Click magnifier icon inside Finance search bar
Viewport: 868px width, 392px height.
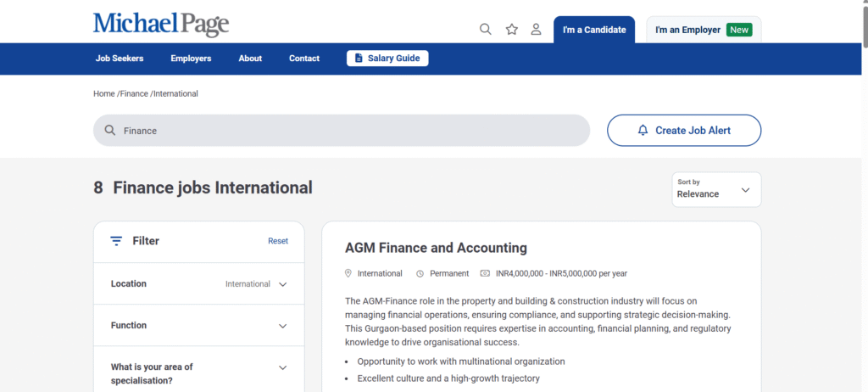coord(109,131)
